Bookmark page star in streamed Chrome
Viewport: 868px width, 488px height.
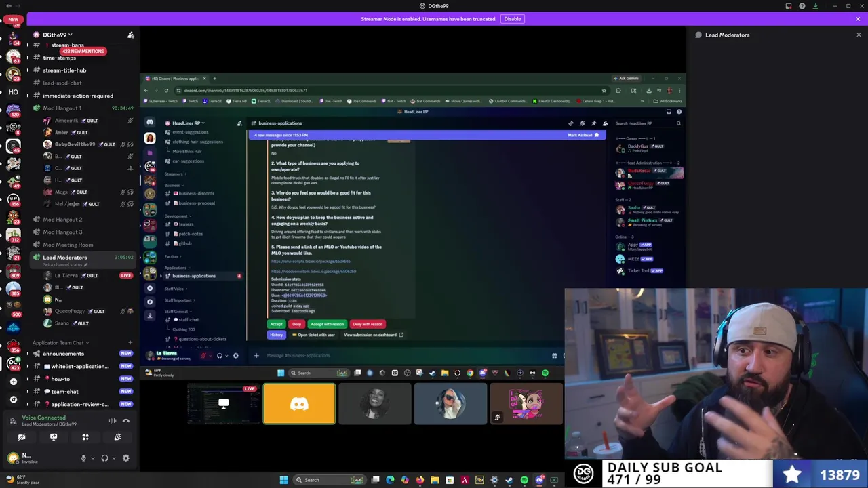604,91
